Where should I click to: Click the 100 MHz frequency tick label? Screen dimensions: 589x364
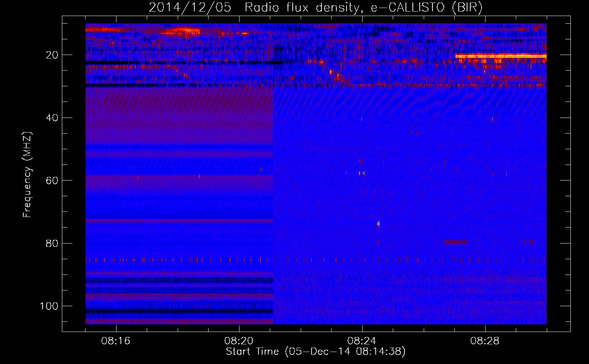(49, 306)
